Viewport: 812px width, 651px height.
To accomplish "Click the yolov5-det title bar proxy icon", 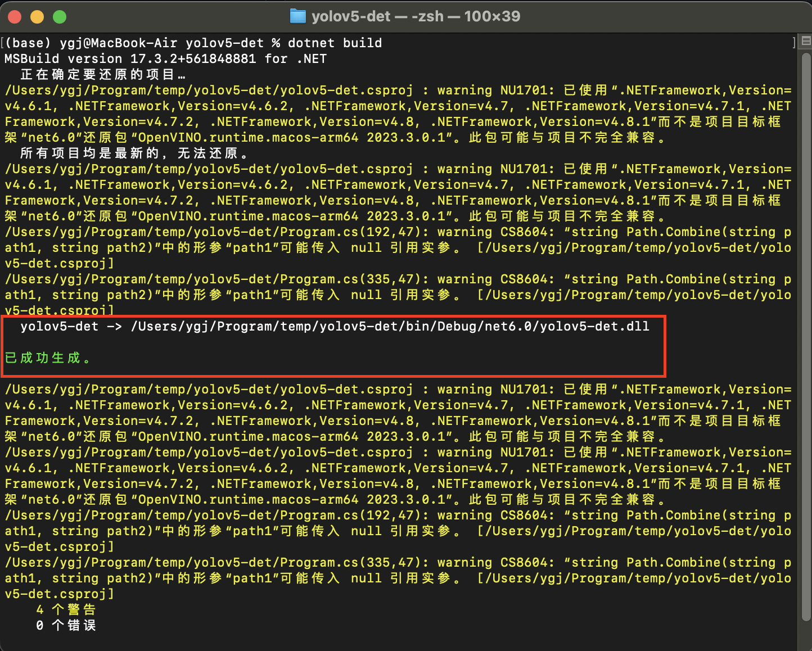I will coord(298,16).
